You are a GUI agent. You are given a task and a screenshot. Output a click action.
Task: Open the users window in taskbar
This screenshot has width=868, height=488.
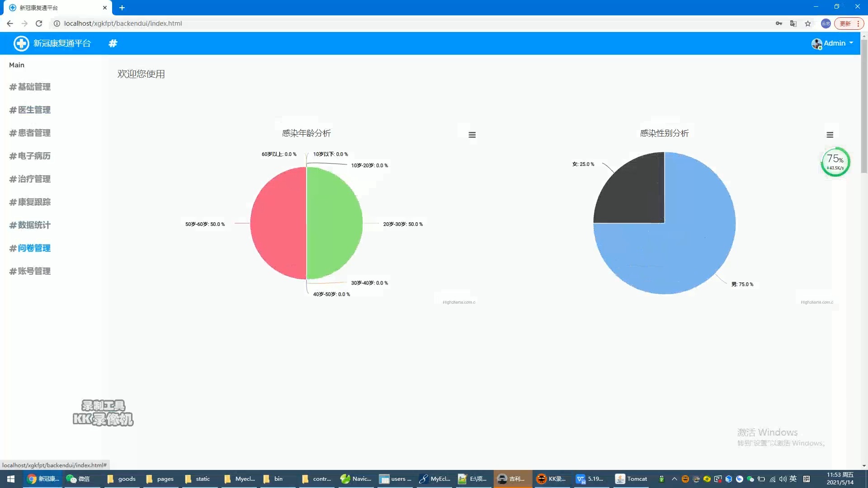click(x=395, y=479)
